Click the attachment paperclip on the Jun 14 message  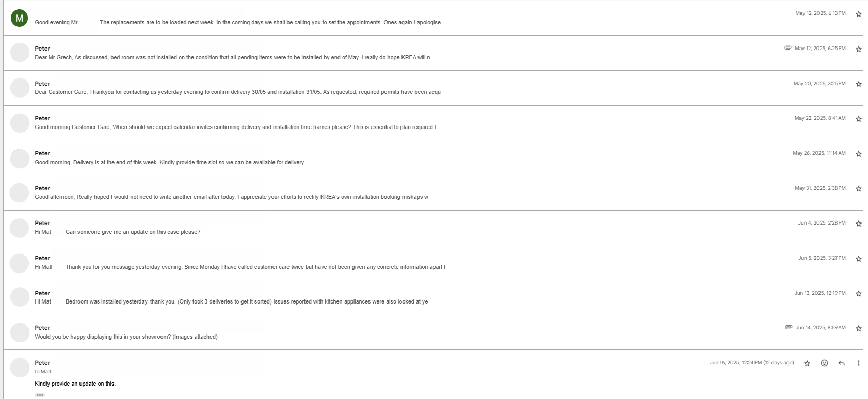click(789, 327)
